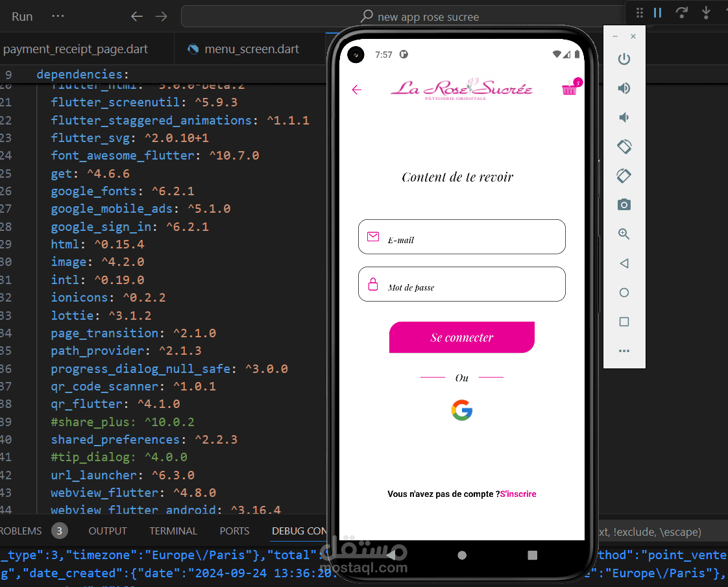Viewport: 728px width, 587px height.
Task: Click the commented #share_plus line
Action: [123, 422]
